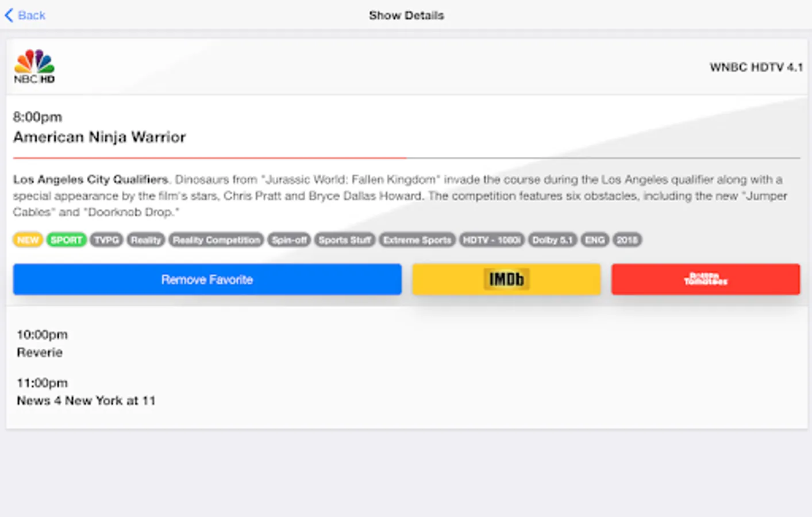The width and height of the screenshot is (812, 517).
Task: Click the Show Details header title
Action: (406, 16)
